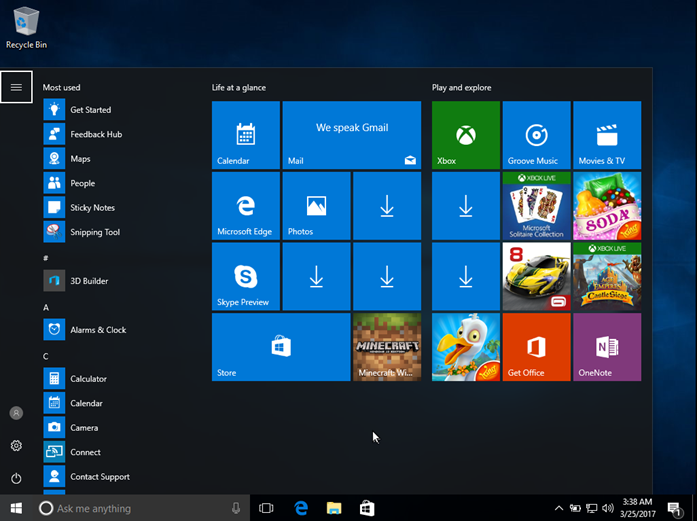Open the user account button
The image size is (697, 521).
pos(16,413)
